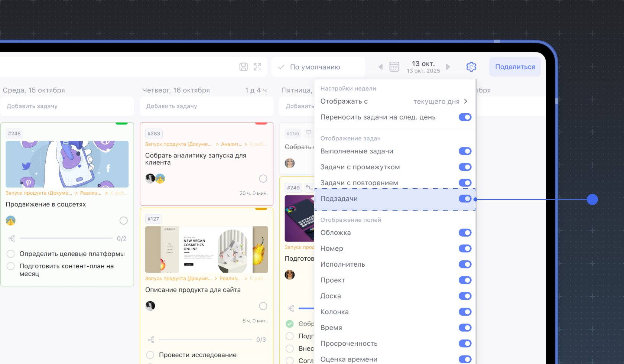Check off Определить целевые платформы subtask

click(x=11, y=254)
